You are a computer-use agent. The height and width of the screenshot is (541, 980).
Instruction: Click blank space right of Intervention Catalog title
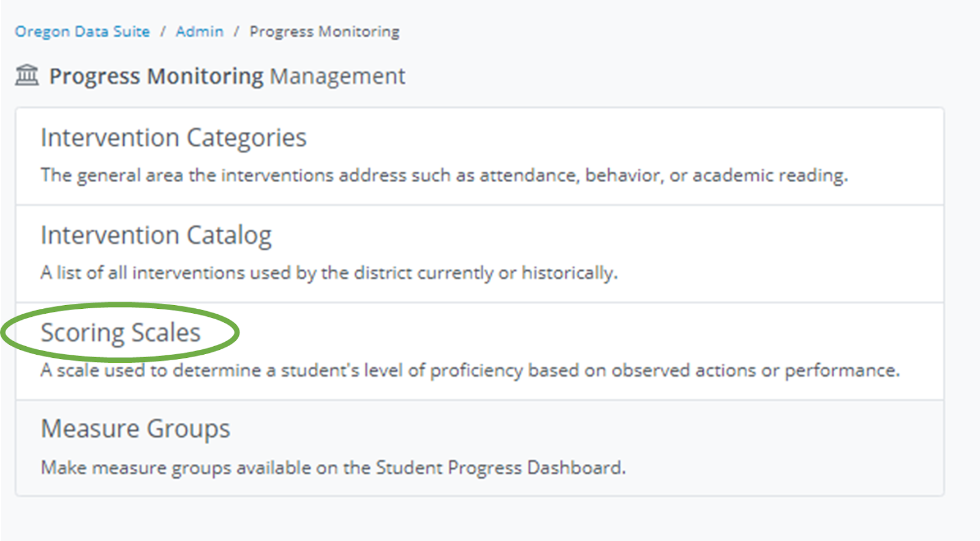click(582, 235)
